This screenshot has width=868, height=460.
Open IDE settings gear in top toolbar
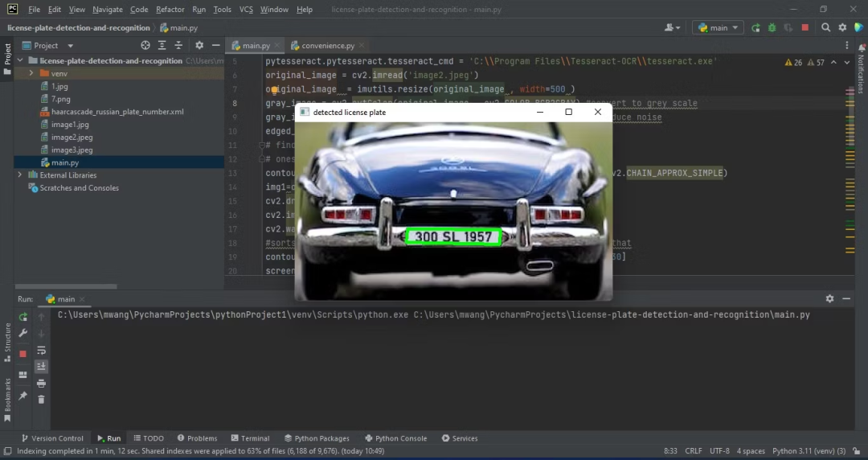(842, 27)
